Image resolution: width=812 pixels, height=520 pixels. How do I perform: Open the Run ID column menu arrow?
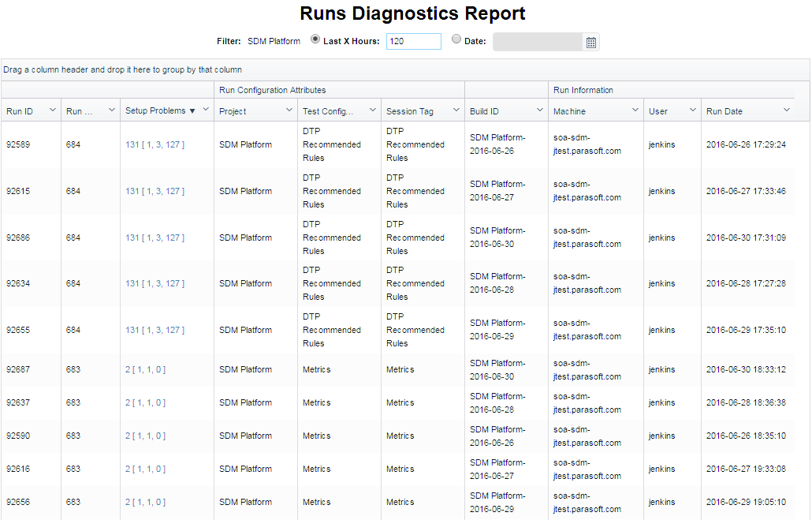tap(52, 110)
